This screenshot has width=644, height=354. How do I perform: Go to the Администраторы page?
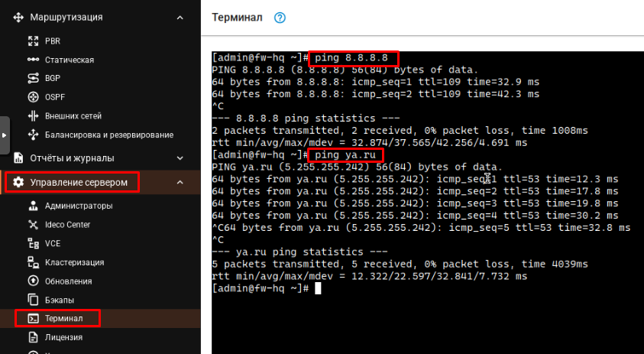tap(79, 206)
